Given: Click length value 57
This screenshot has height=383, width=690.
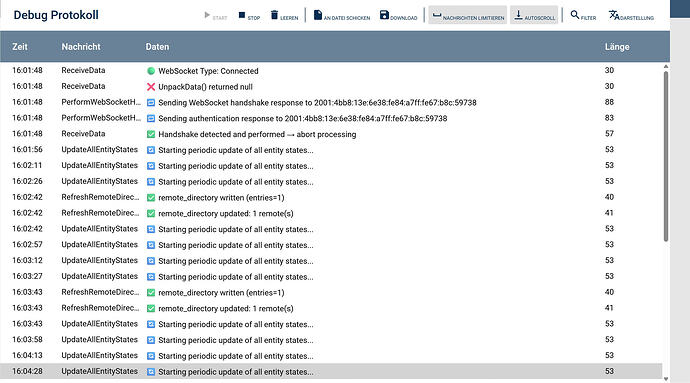Looking at the screenshot, I should tap(609, 134).
